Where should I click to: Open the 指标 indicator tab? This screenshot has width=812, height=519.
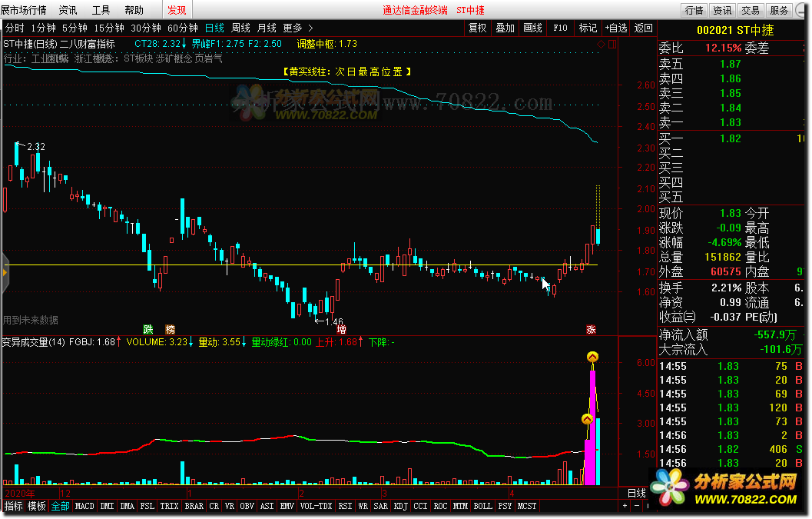14,506
